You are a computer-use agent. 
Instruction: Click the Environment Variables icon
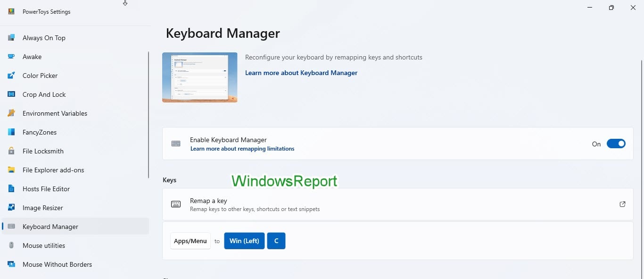(x=11, y=113)
